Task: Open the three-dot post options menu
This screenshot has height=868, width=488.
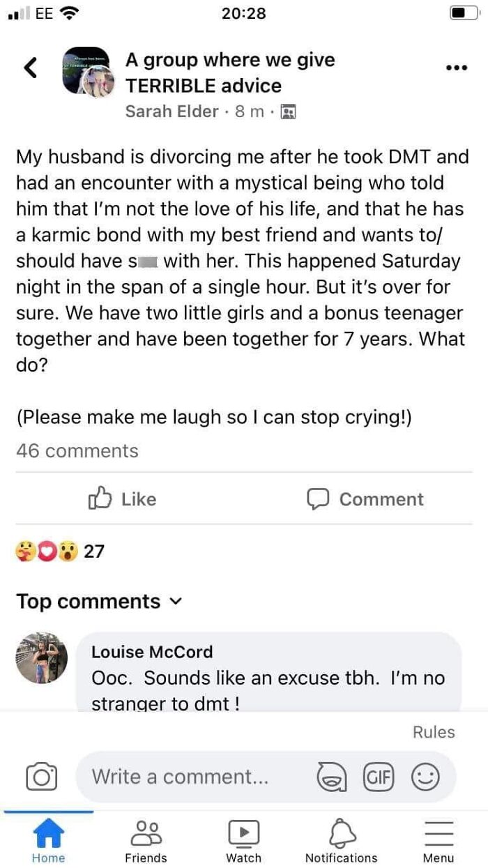Action: 455,68
